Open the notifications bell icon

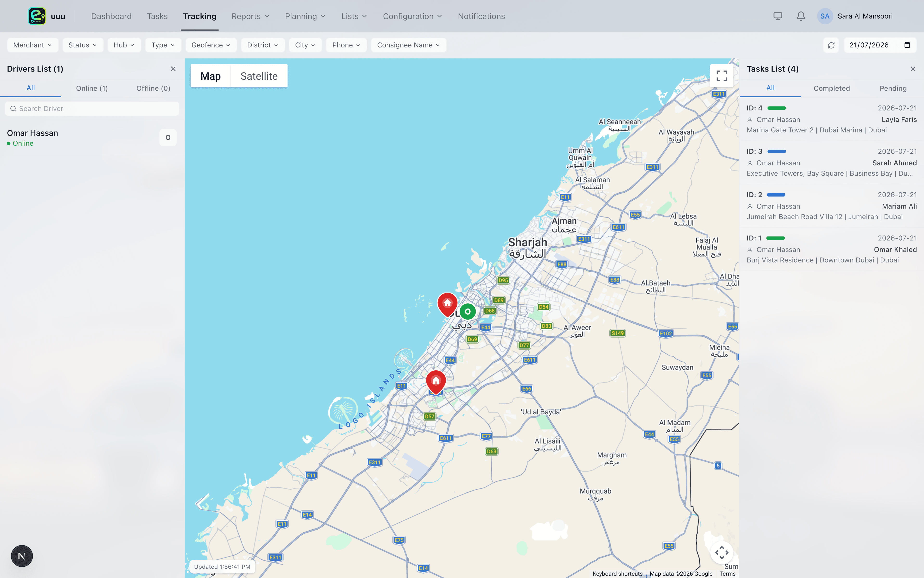801,16
